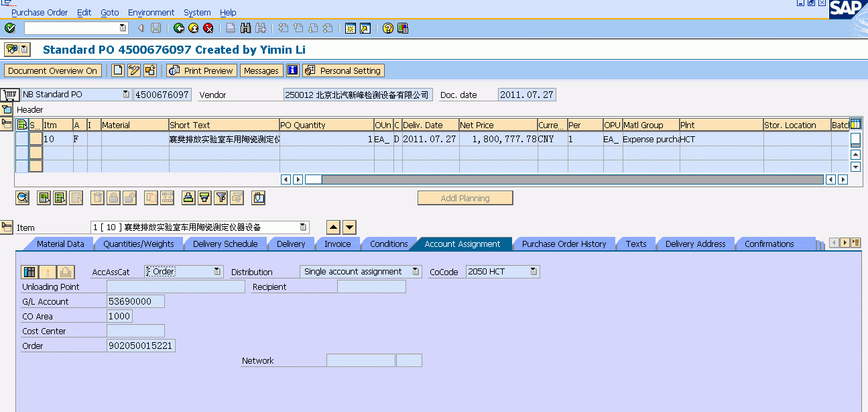The width and height of the screenshot is (868, 412).
Task: Click the Create document blank page icon
Action: pyautogui.click(x=118, y=70)
